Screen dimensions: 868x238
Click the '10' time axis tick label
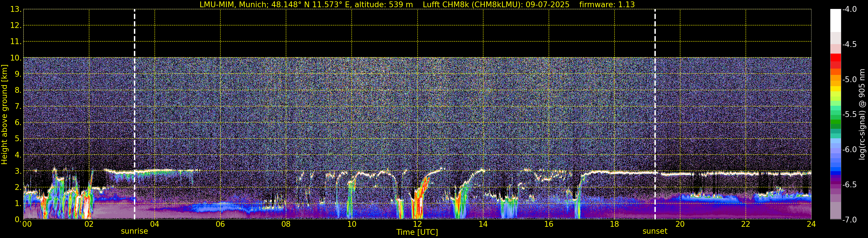[x=352, y=224]
